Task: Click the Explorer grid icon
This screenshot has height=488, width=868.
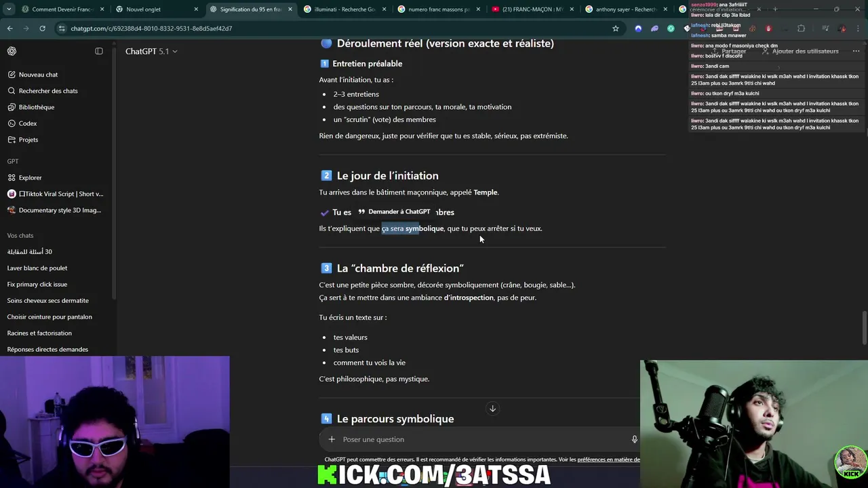Action: (x=12, y=178)
